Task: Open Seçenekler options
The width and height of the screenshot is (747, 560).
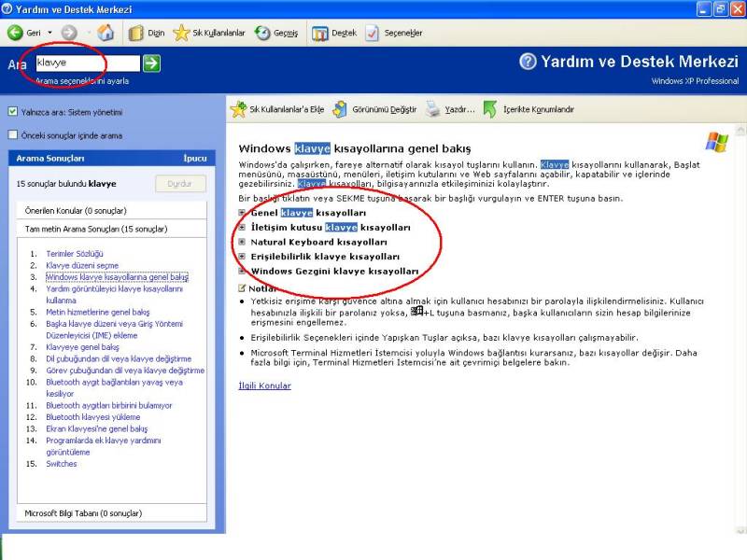Action: click(x=393, y=33)
